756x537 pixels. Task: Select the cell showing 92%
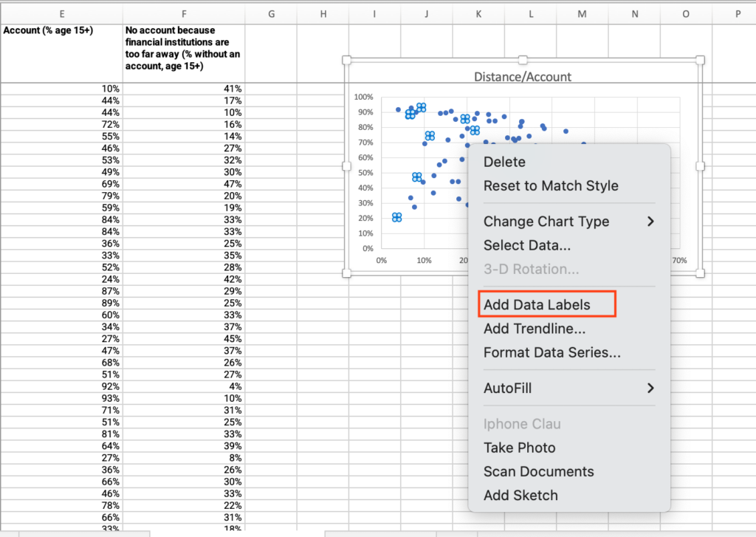point(62,386)
